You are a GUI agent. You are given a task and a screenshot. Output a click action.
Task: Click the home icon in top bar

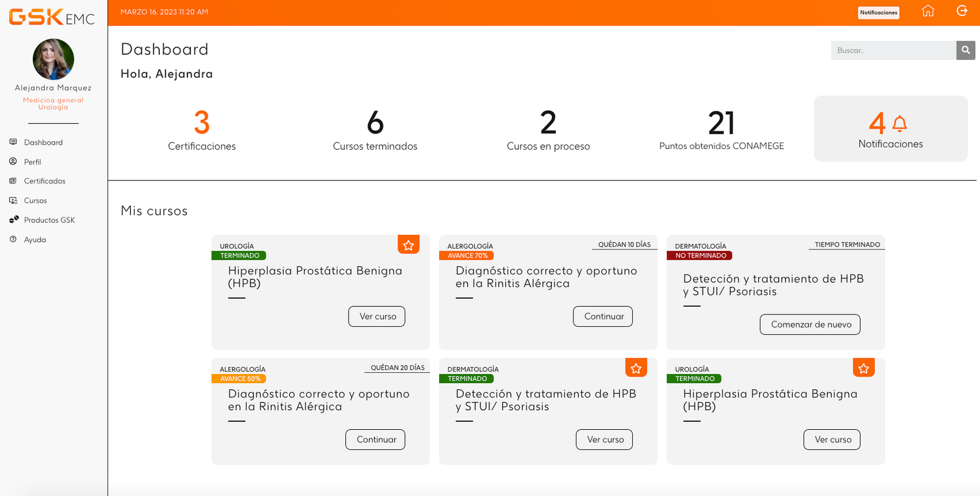[x=928, y=11]
